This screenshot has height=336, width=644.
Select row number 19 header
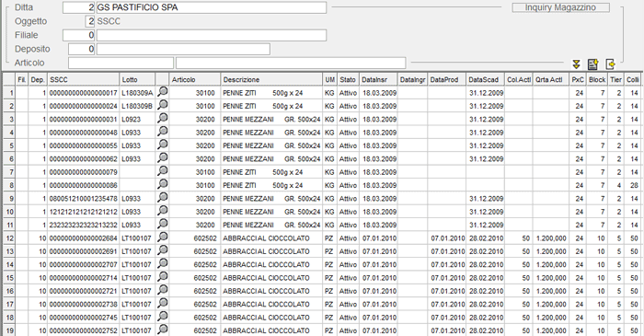(x=9, y=330)
